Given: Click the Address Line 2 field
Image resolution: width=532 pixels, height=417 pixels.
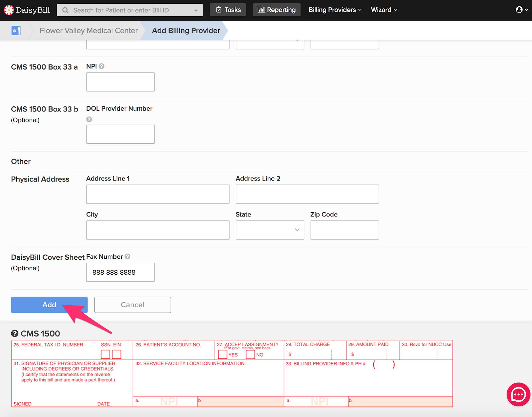Looking at the screenshot, I should tap(307, 194).
